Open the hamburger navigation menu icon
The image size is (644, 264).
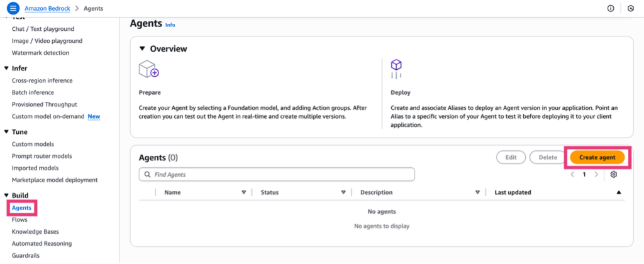pos(14,9)
